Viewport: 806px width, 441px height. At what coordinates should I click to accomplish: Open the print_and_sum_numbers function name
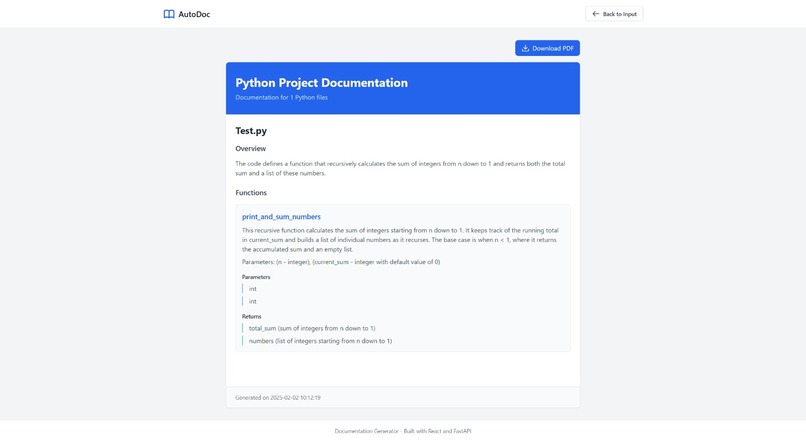click(x=281, y=217)
